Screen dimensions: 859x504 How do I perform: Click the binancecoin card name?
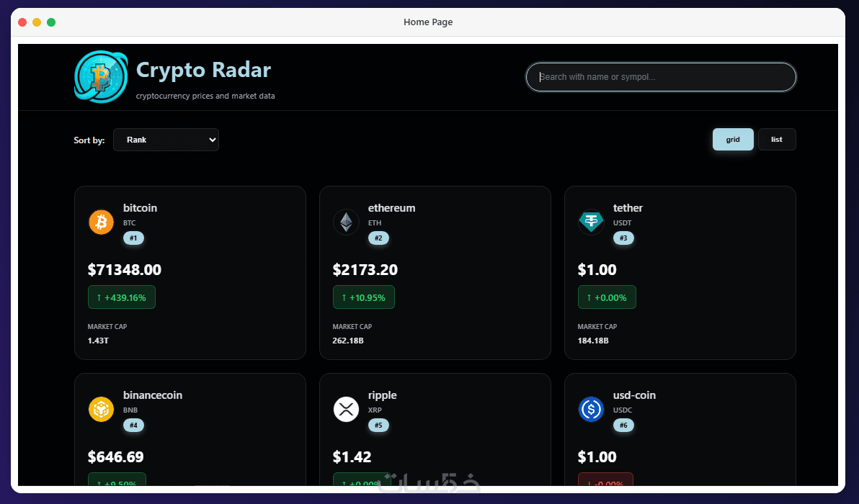(x=153, y=395)
